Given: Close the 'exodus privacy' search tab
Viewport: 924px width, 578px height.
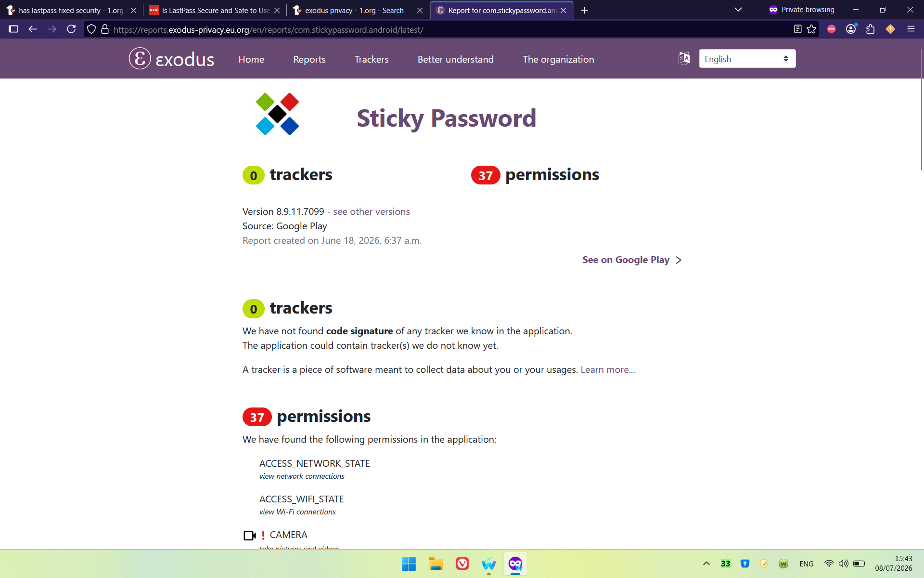Looking at the screenshot, I should [420, 10].
